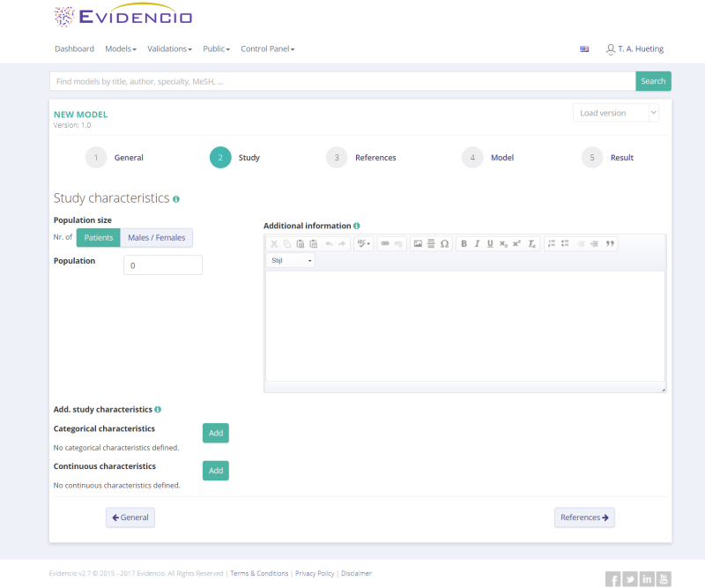Toggle underline formatting in editor

click(490, 243)
